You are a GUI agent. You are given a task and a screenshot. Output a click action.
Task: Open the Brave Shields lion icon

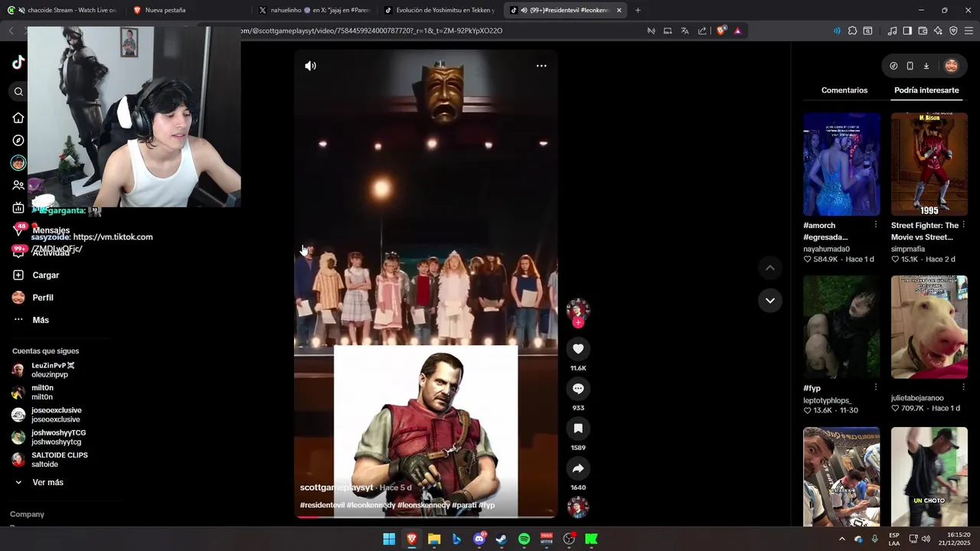[x=721, y=31]
